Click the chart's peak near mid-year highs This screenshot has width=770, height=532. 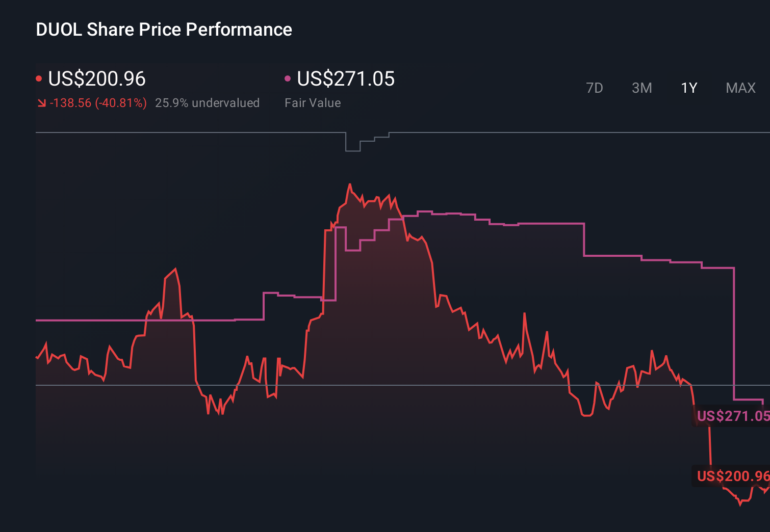click(350, 184)
